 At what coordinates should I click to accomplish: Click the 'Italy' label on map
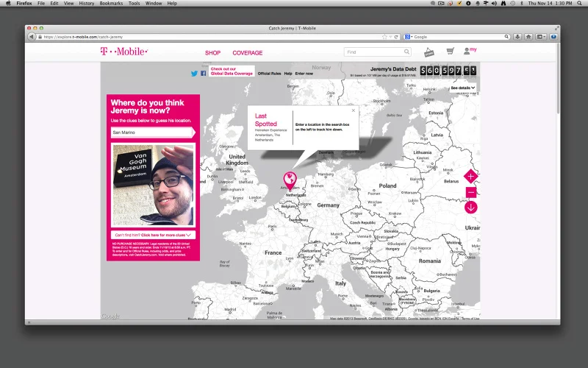(x=340, y=283)
